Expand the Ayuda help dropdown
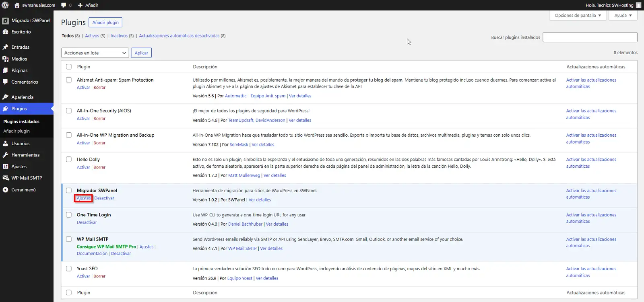644x302 pixels. pyautogui.click(x=623, y=15)
